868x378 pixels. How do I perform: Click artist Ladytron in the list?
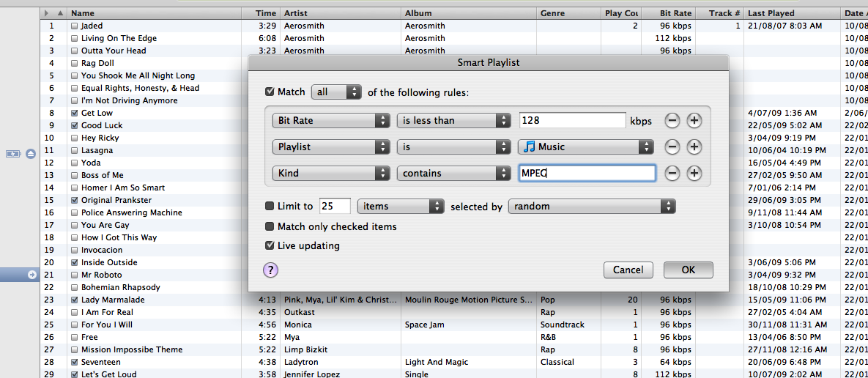pyautogui.click(x=302, y=362)
